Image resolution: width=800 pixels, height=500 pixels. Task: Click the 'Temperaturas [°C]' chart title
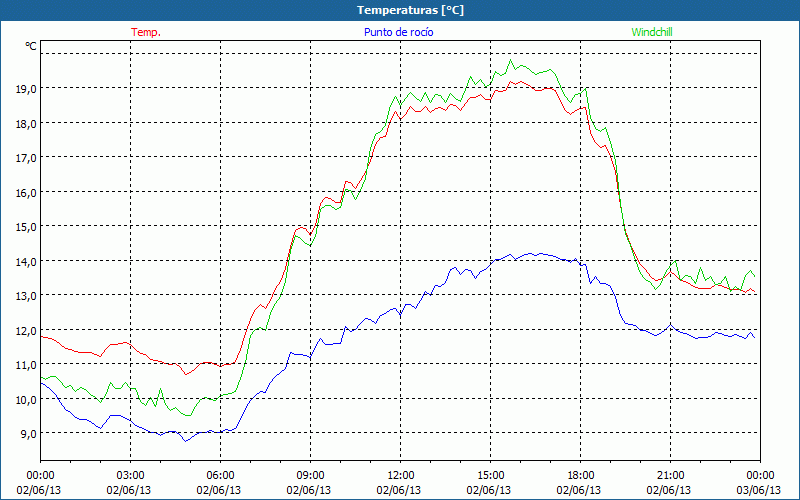[x=410, y=10]
